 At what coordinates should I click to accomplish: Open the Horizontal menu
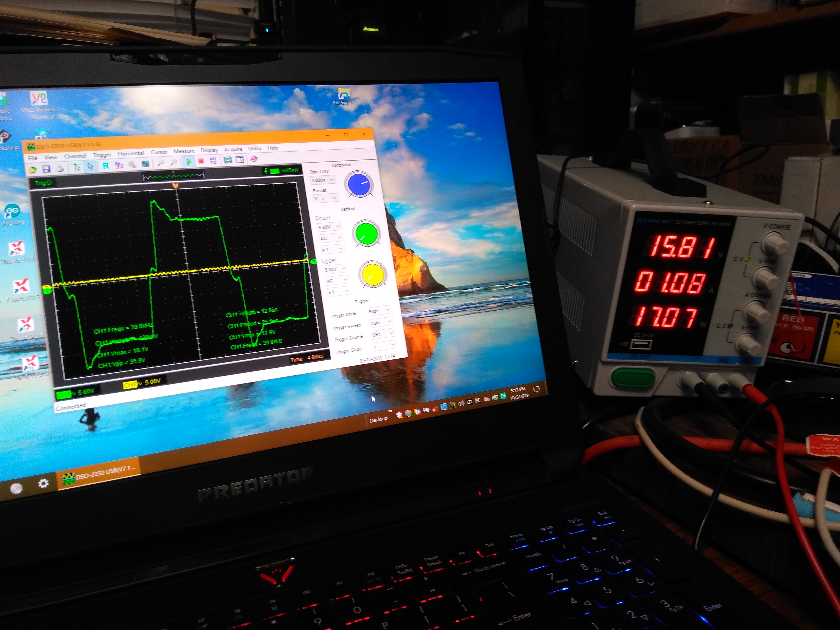pos(131,153)
